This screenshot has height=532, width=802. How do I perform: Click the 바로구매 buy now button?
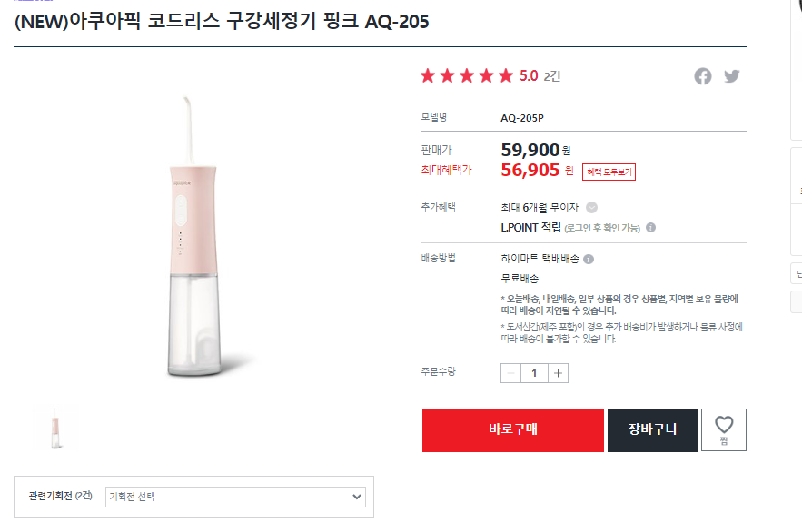513,429
